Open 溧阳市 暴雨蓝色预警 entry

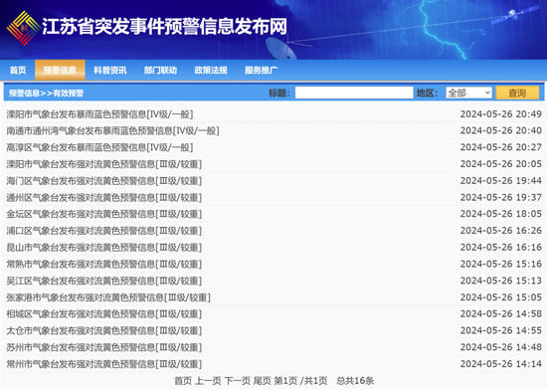coord(99,114)
